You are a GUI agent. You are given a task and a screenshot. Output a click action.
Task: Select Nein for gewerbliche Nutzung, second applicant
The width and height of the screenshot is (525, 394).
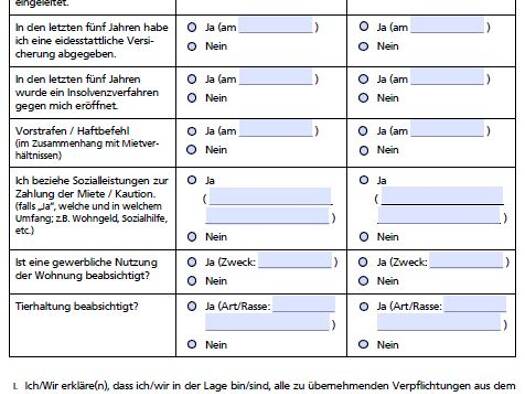(363, 281)
